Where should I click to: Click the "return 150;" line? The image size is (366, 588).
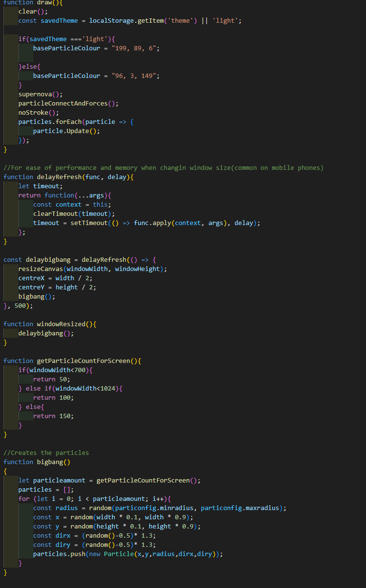point(54,416)
